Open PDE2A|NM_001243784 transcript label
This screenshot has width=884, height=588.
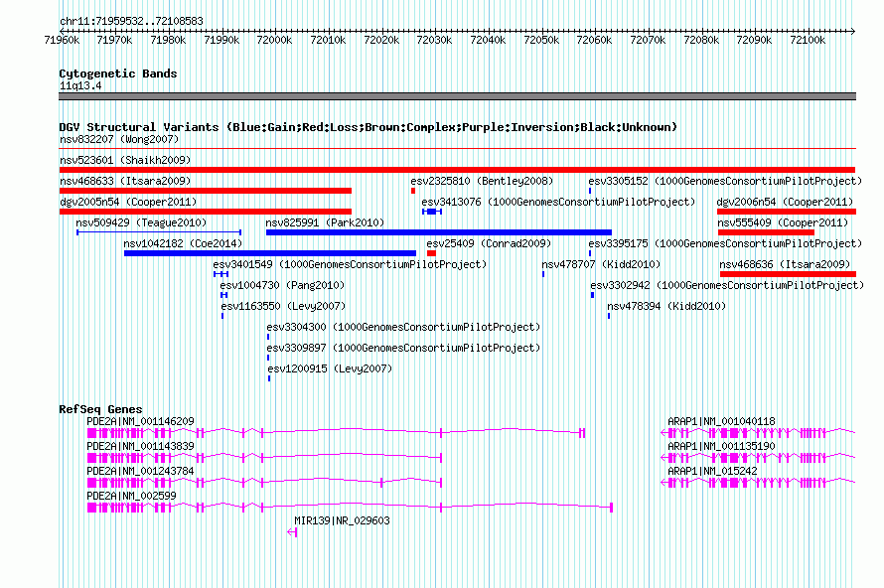(140, 471)
